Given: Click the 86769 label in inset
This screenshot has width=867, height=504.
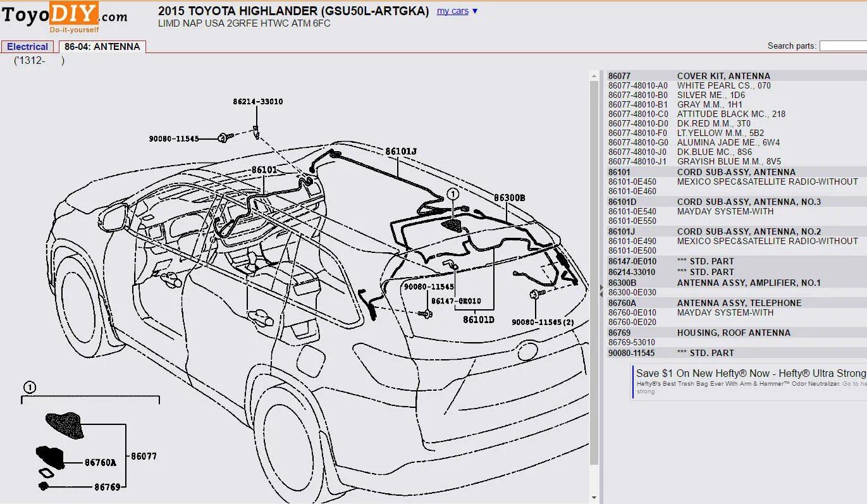Looking at the screenshot, I should 107,487.
